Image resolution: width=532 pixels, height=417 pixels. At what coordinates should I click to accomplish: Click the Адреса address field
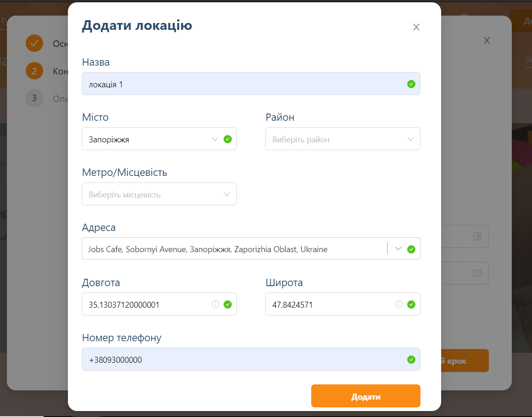pyautogui.click(x=251, y=248)
